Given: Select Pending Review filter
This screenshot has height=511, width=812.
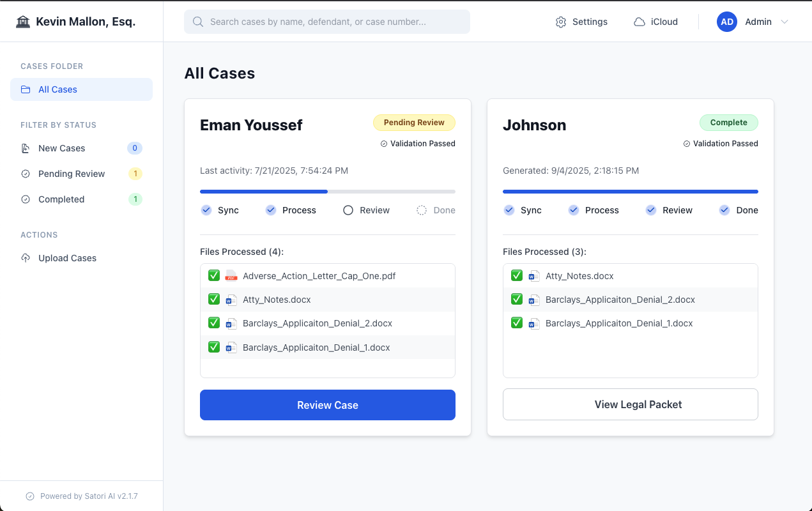Looking at the screenshot, I should [x=70, y=173].
